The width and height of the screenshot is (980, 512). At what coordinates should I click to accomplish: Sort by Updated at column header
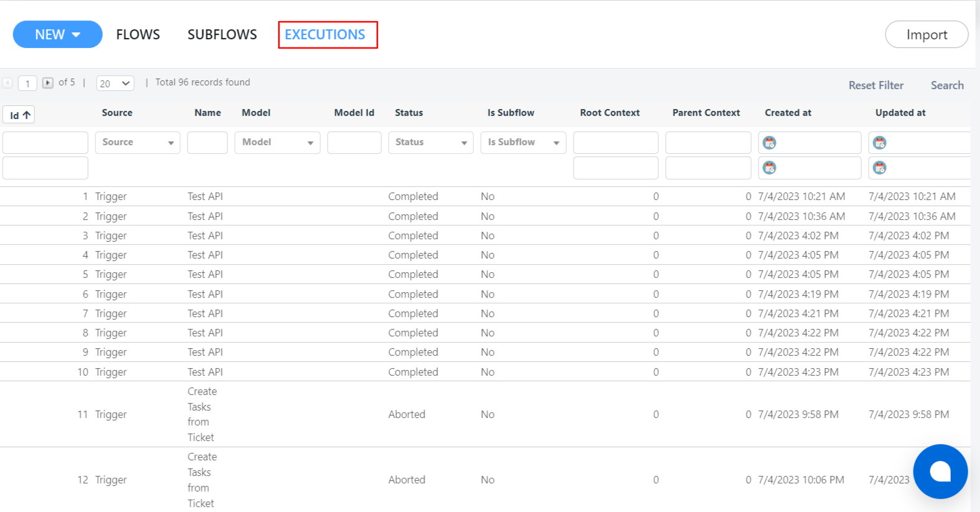(x=900, y=113)
